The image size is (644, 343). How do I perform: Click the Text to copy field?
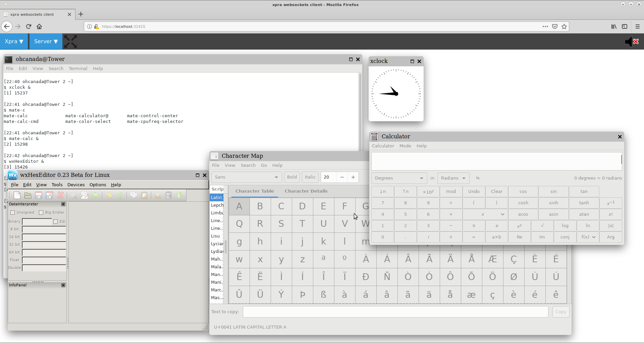(395, 312)
